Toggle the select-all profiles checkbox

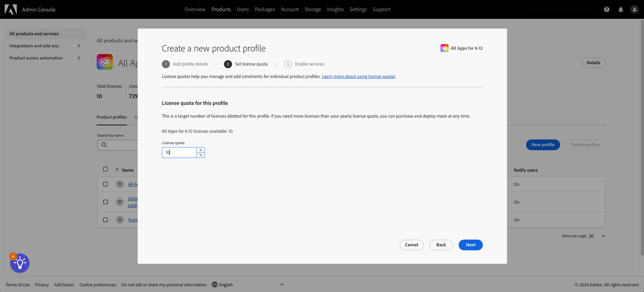pos(105,169)
